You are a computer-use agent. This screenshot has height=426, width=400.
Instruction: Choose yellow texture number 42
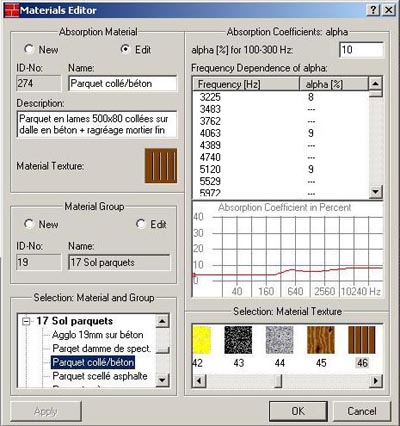pyautogui.click(x=201, y=340)
